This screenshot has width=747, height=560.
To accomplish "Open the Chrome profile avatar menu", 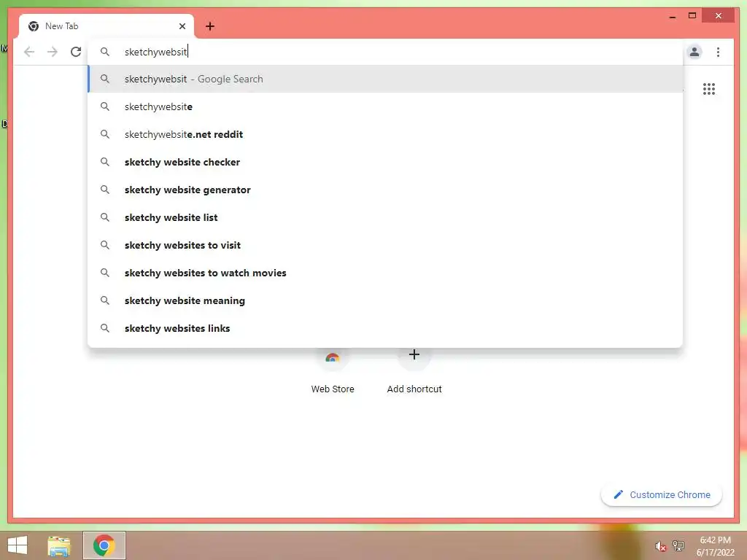I will 694,52.
